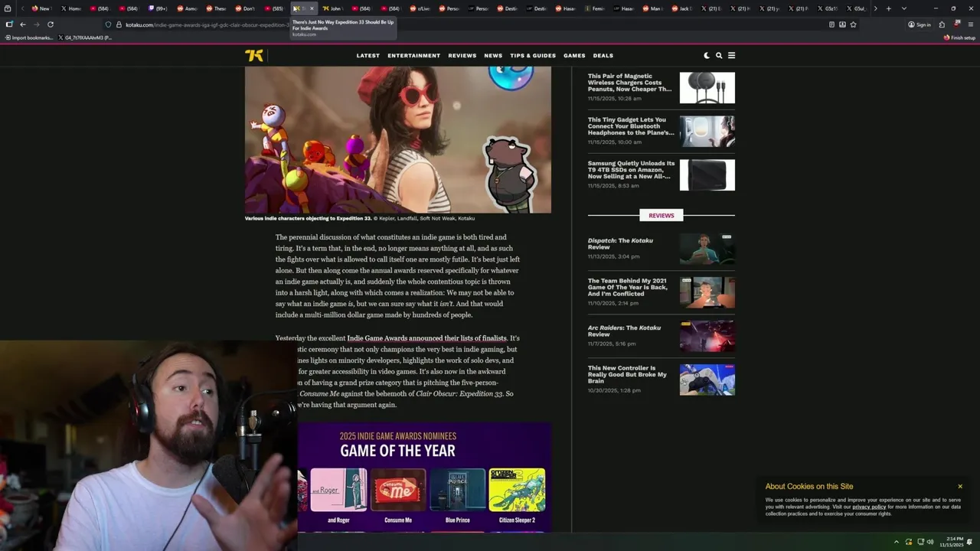This screenshot has height=551, width=980.
Task: Open ENTERTAINMENT navigation item
Action: pos(413,55)
